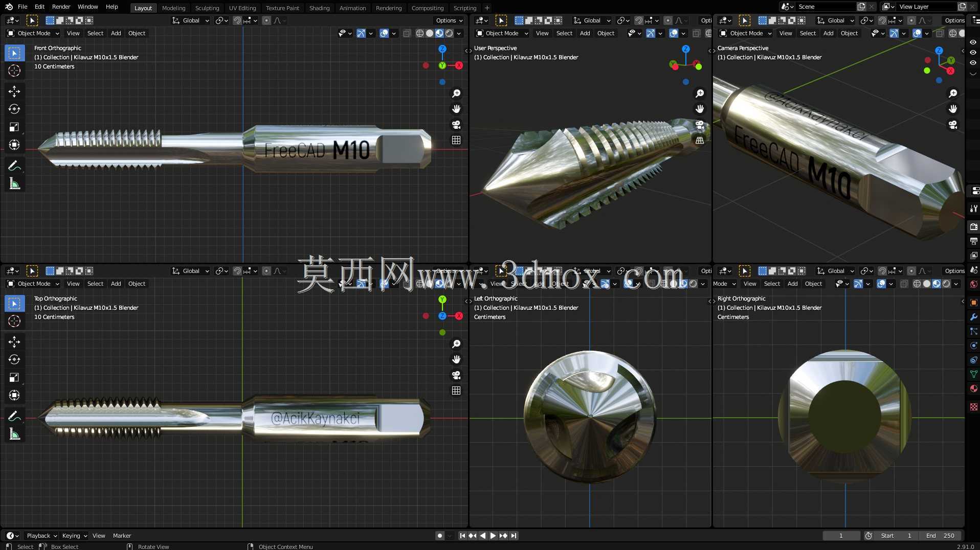This screenshot has width=980, height=550.
Task: Select Move tool in Top Orthographic viewport
Action: pyautogui.click(x=14, y=342)
